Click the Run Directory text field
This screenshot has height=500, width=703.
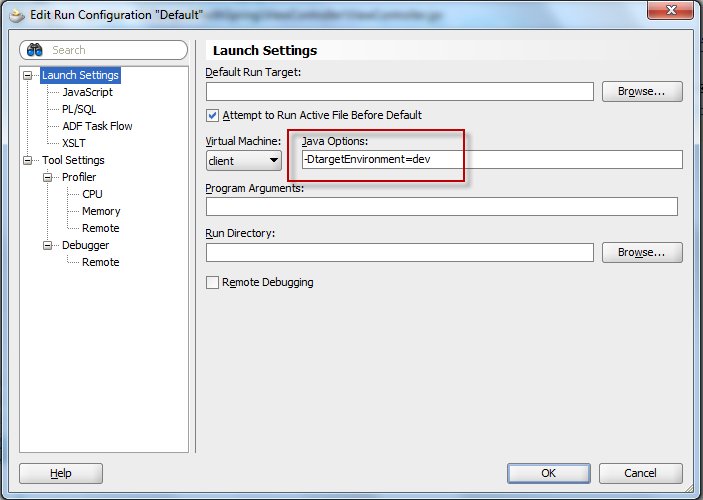(400, 252)
